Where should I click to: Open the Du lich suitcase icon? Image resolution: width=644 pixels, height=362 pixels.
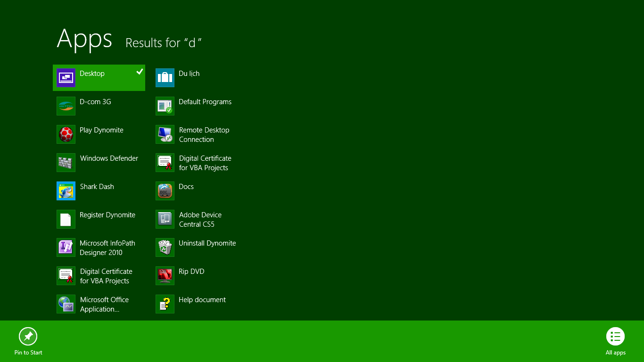click(165, 78)
